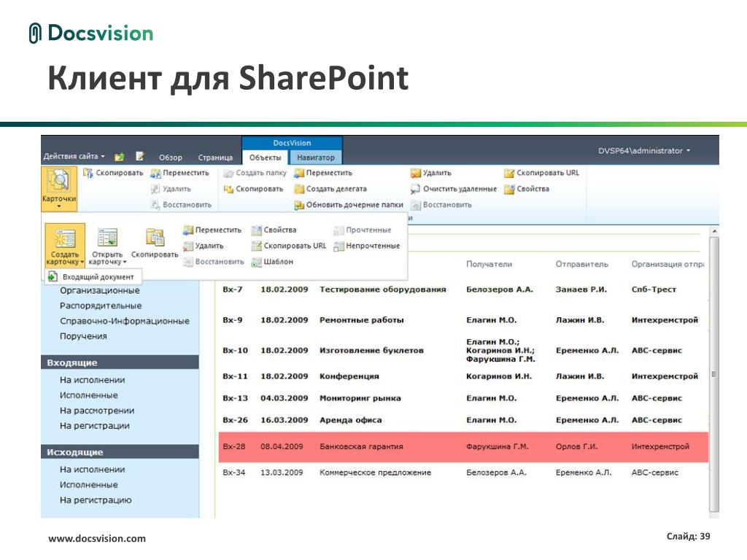
Task: Click vertical scrollbar up arrow
Action: coord(713,231)
